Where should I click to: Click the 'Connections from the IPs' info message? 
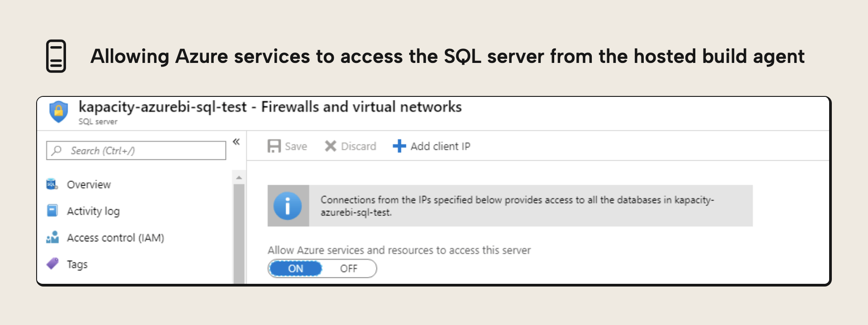[x=517, y=206]
